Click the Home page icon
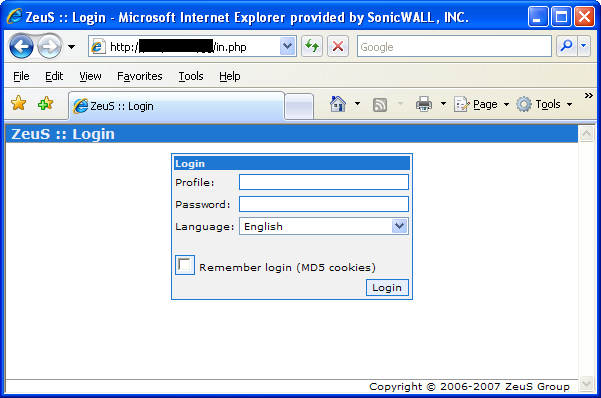This screenshot has height=398, width=601. click(338, 104)
